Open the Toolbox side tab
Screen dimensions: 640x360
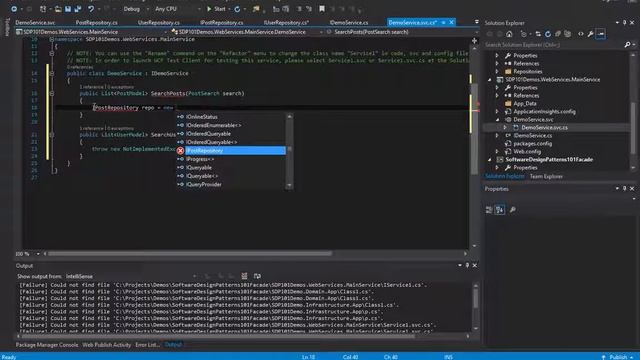7,27
